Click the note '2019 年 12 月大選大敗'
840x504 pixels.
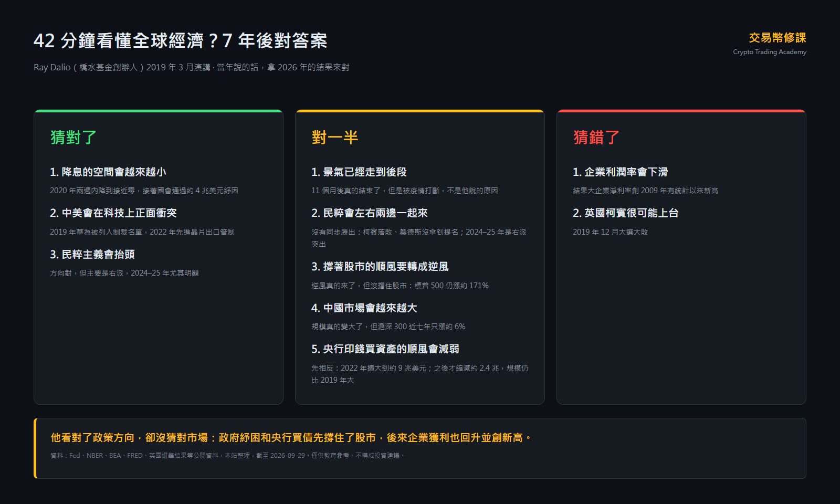pos(611,232)
